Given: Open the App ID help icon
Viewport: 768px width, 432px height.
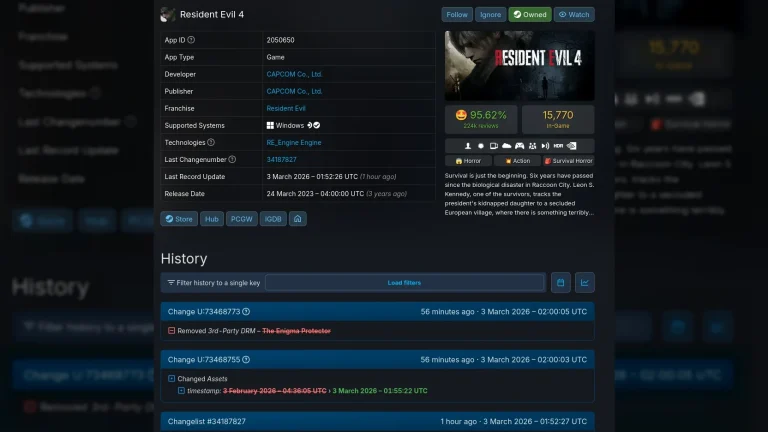Looking at the screenshot, I should [x=191, y=40].
